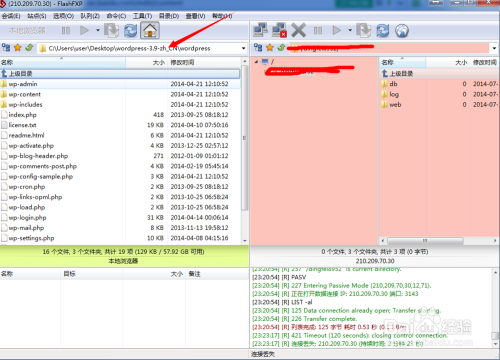Viewport: 500px width, 360px height.
Task: Sort local list by 修改时间 column
Action: click(x=204, y=62)
